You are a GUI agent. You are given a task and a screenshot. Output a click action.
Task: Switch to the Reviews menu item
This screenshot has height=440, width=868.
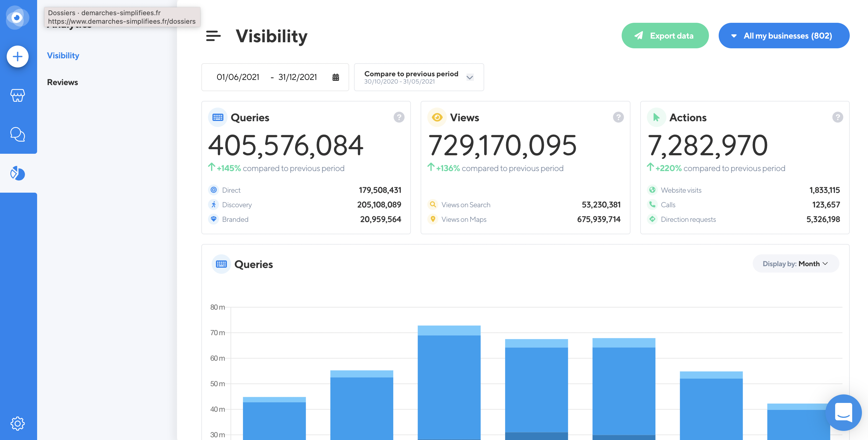tap(62, 82)
